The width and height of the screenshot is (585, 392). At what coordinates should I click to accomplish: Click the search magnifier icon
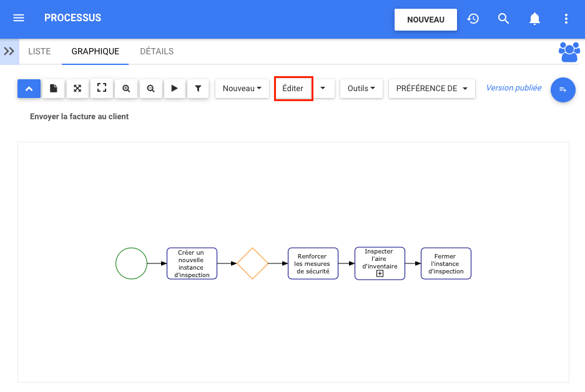(x=504, y=19)
